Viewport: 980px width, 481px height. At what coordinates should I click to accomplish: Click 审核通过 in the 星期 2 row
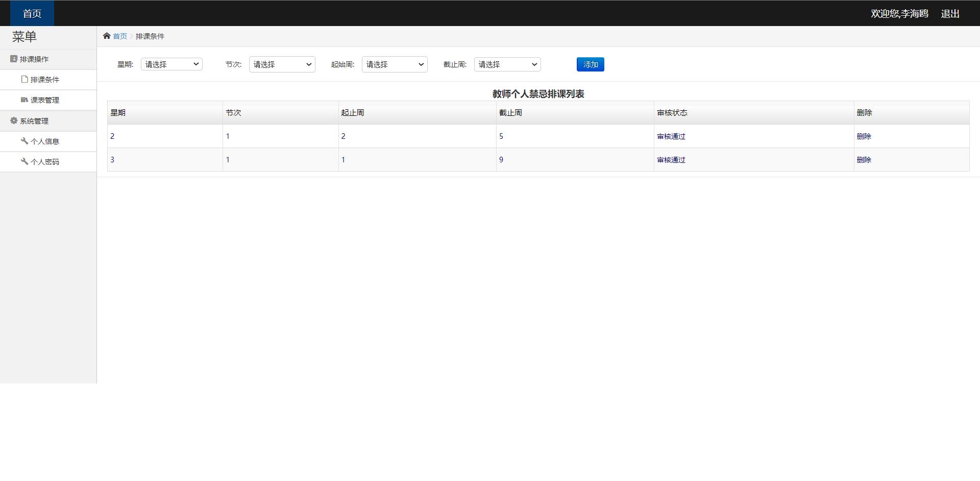[671, 136]
